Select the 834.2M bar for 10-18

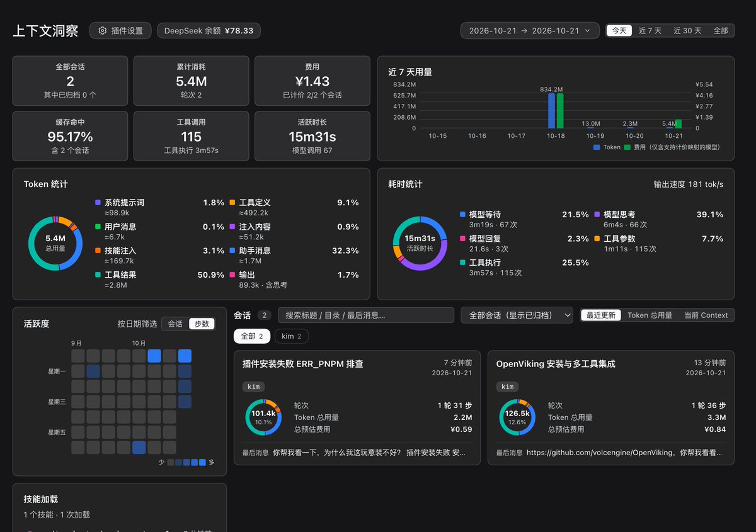click(x=552, y=111)
